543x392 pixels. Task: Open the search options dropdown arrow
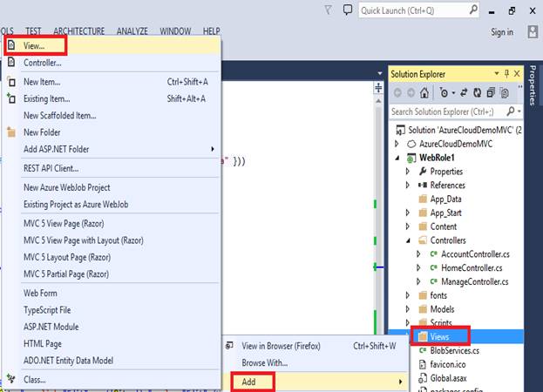pos(519,112)
